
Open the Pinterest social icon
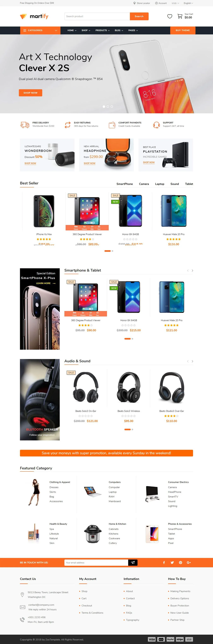180,562
